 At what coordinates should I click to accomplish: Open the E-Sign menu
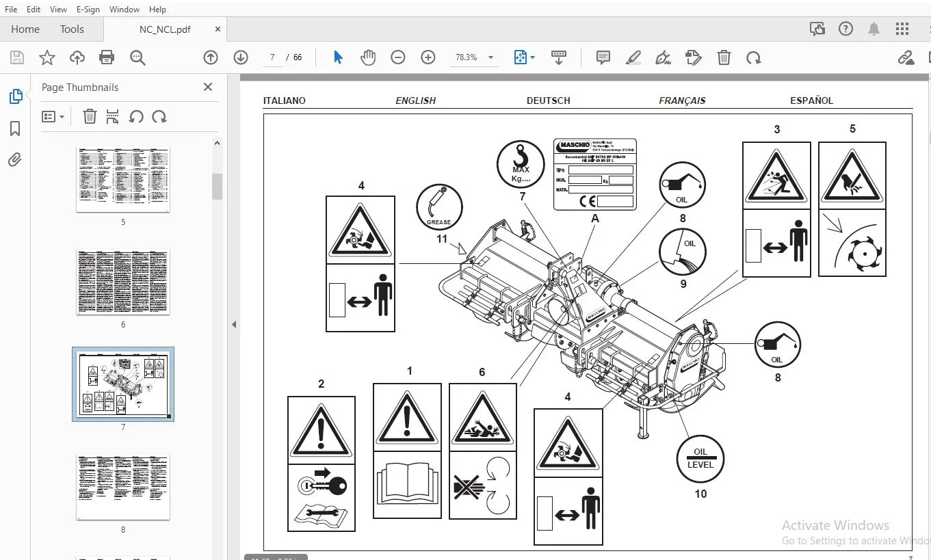tap(88, 10)
